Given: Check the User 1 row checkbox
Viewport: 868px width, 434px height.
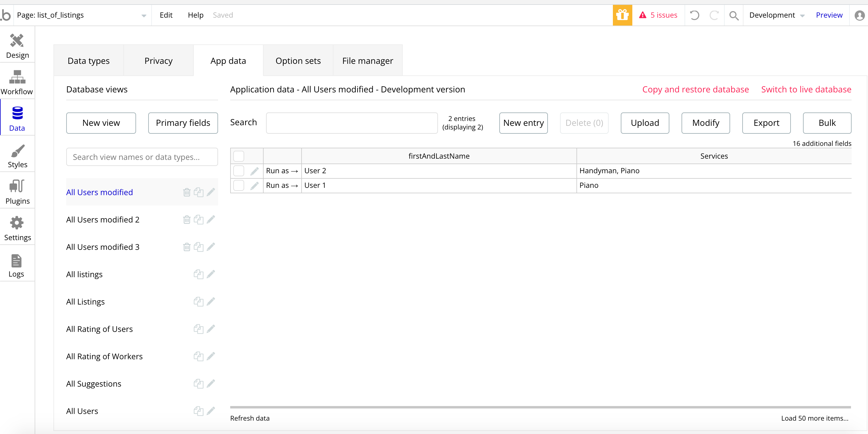Looking at the screenshot, I should coord(239,185).
